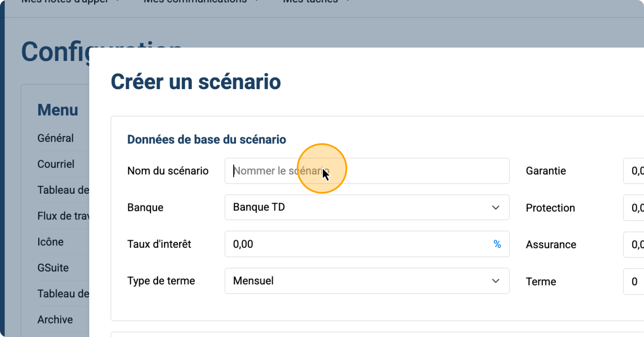Click into the Protection amount field

pyautogui.click(x=634, y=208)
